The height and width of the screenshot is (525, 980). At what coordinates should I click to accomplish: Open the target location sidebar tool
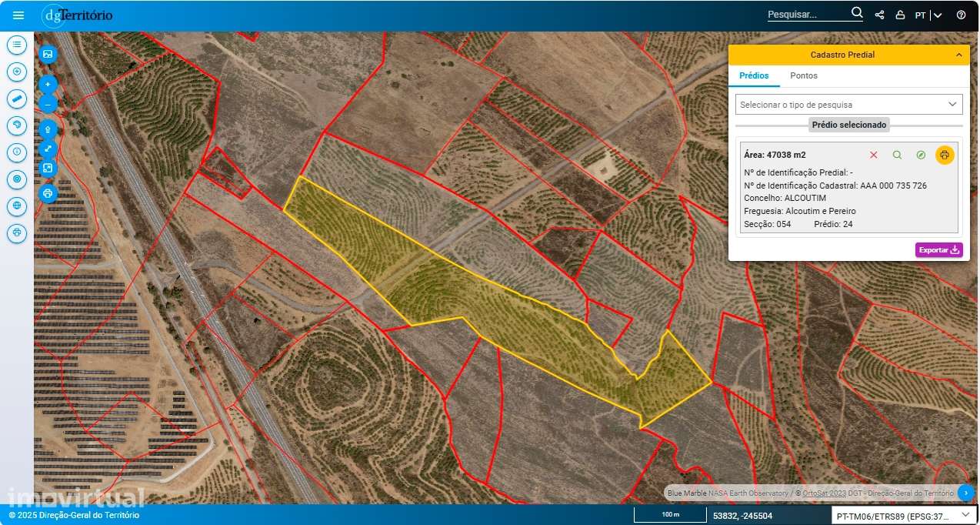(17, 179)
